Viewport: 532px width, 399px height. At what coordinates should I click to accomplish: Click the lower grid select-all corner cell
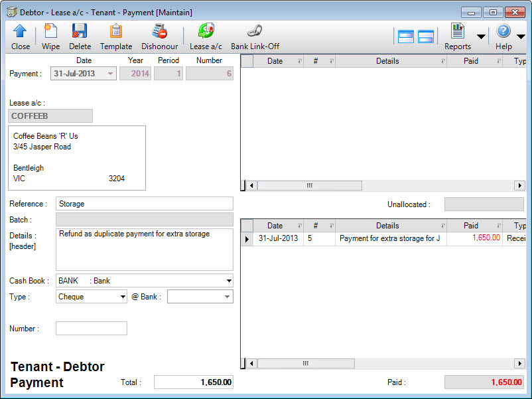click(x=247, y=226)
